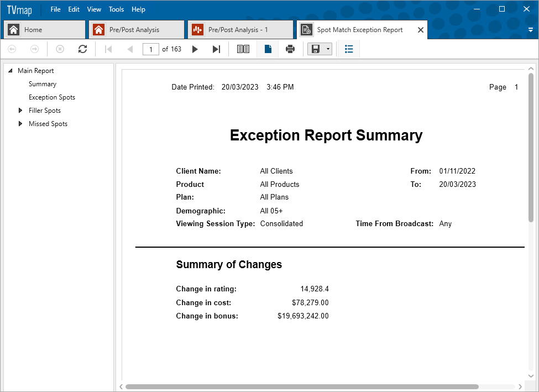Image resolution: width=539 pixels, height=392 pixels.
Task: Click the vertical scrollbar thumb
Action: click(x=531, y=147)
